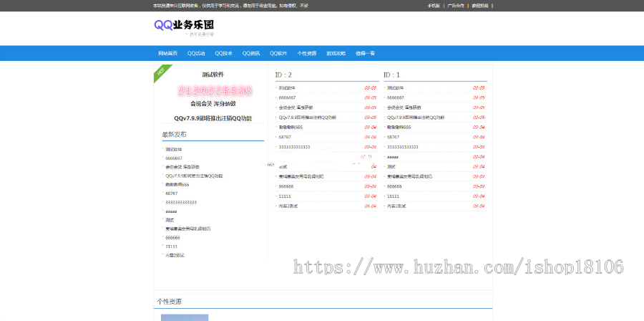Open 测试软件 in the 最新发布 list
The image size is (644, 321).
click(173, 150)
